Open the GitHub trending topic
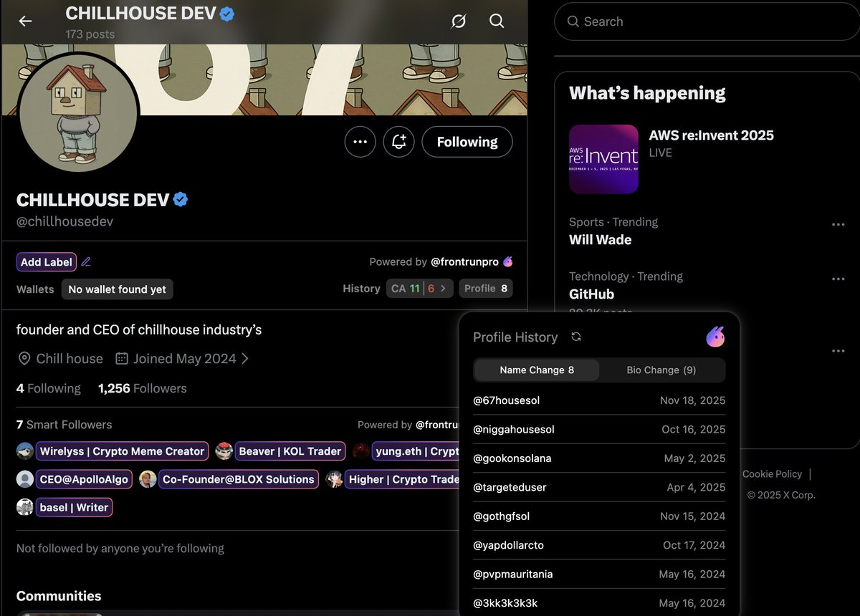 tap(591, 294)
